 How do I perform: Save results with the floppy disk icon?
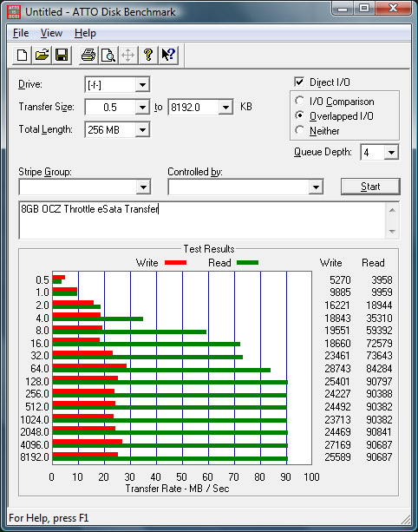[62, 55]
